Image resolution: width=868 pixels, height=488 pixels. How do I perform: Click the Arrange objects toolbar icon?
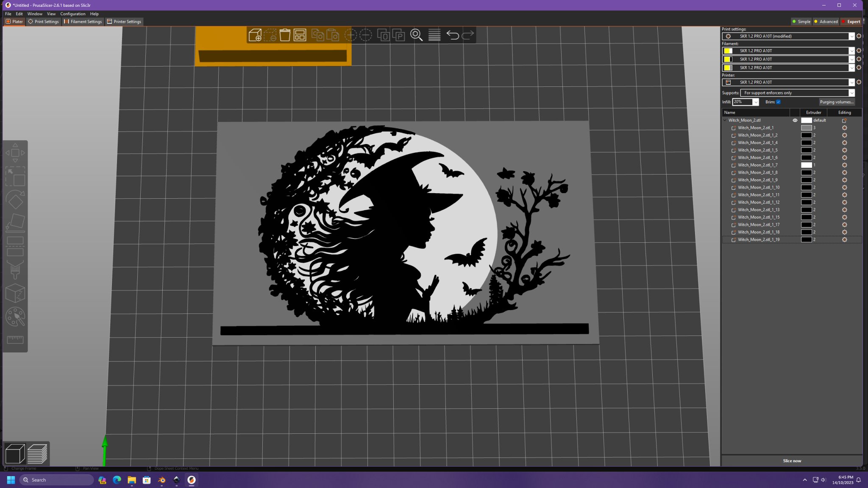300,35
